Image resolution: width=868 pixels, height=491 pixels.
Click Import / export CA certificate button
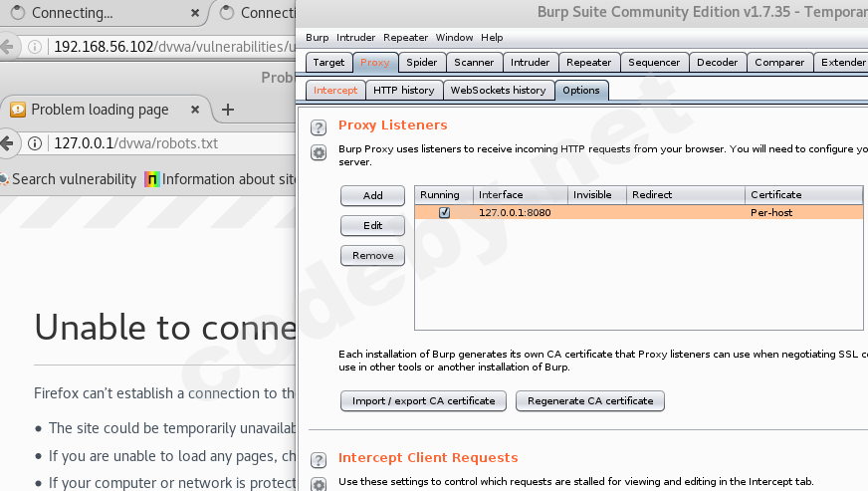[423, 400]
